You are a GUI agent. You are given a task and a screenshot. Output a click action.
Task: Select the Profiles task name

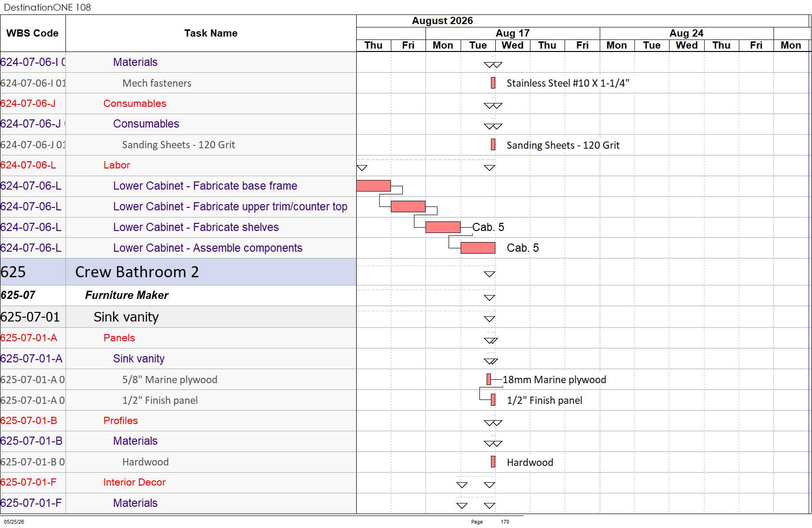[120, 421]
